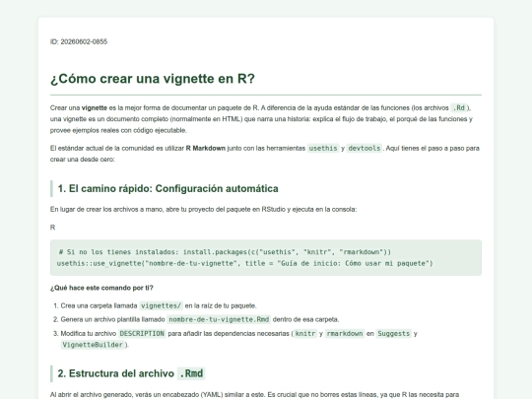This screenshot has width=532, height=399.
Task: Click the devtools inline code
Action: 365,148
